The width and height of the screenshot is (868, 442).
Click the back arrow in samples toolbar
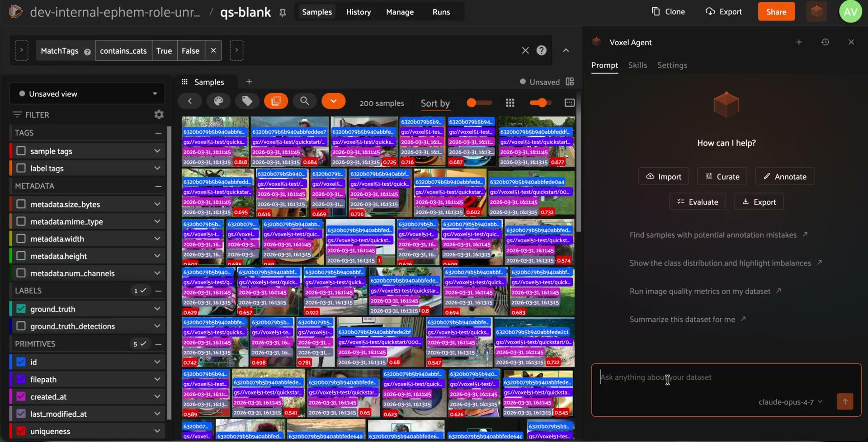click(190, 101)
